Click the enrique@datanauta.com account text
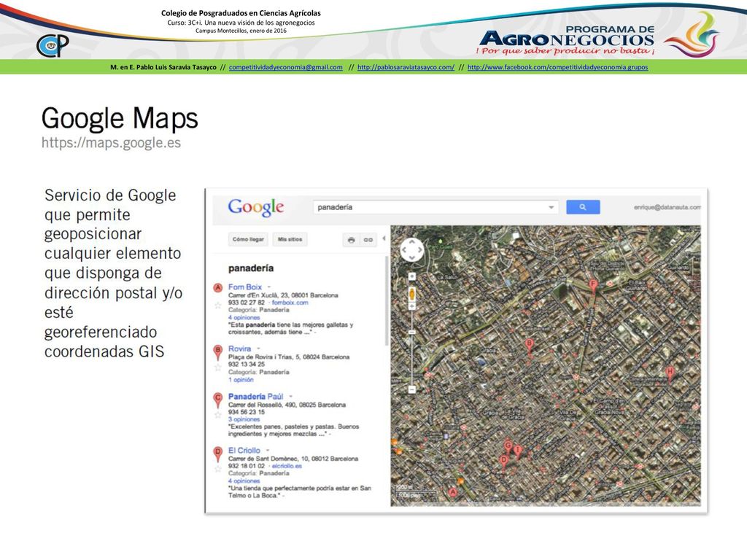The width and height of the screenshot is (747, 560). tap(667, 207)
